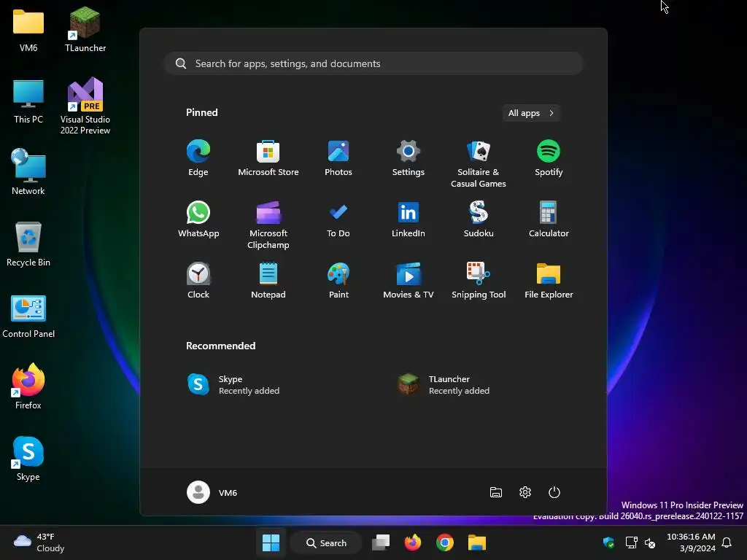Launch LinkedIn pinned app
The width and height of the screenshot is (747, 560).
coord(409,219)
